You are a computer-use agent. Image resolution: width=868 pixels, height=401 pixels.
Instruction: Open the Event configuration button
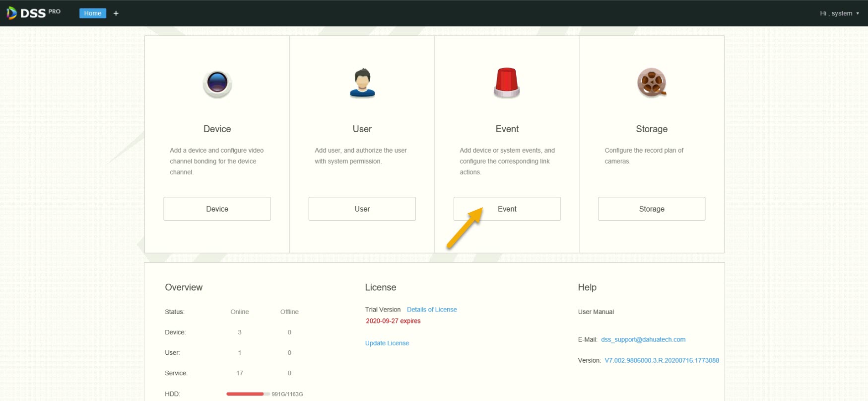click(507, 209)
